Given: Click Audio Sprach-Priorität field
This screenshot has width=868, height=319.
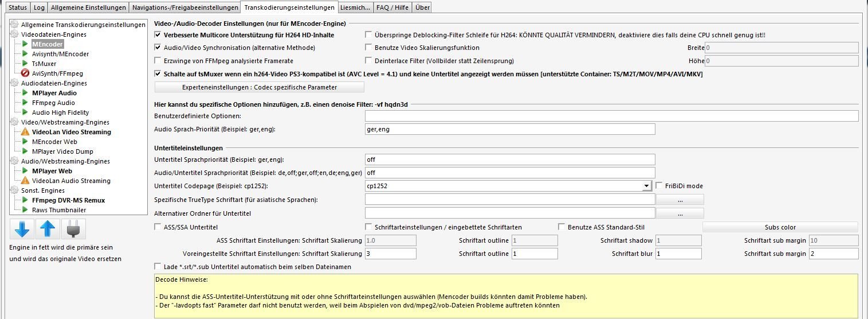Looking at the screenshot, I should tap(510, 129).
